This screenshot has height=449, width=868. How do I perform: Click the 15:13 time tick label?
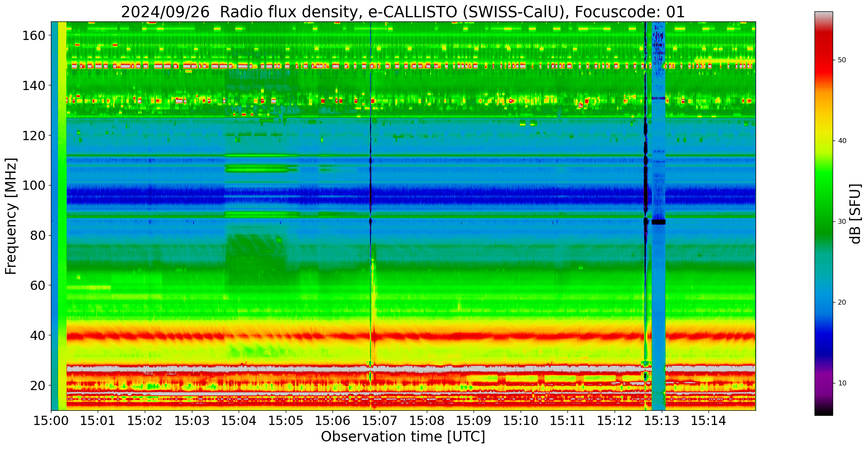click(x=662, y=420)
